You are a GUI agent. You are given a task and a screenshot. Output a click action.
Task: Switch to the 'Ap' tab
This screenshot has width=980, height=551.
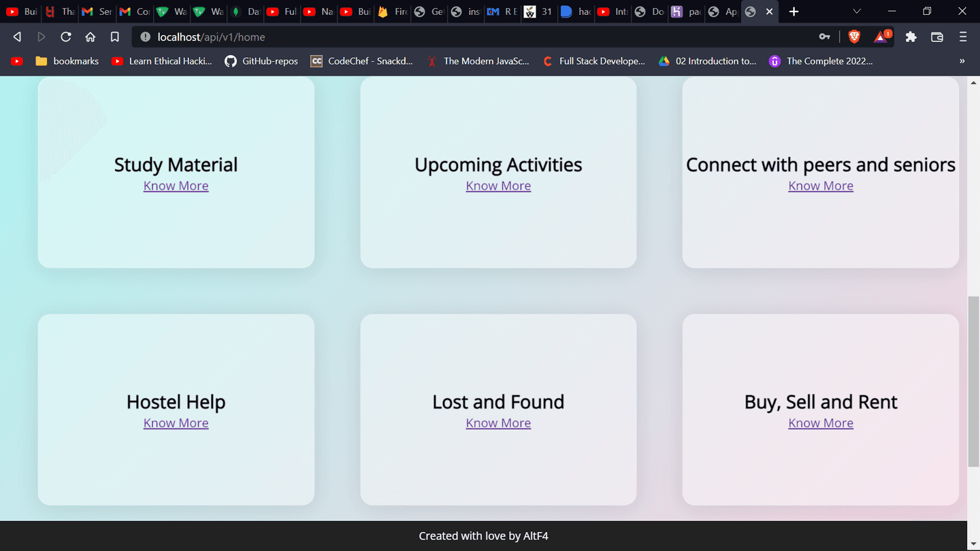(723, 12)
